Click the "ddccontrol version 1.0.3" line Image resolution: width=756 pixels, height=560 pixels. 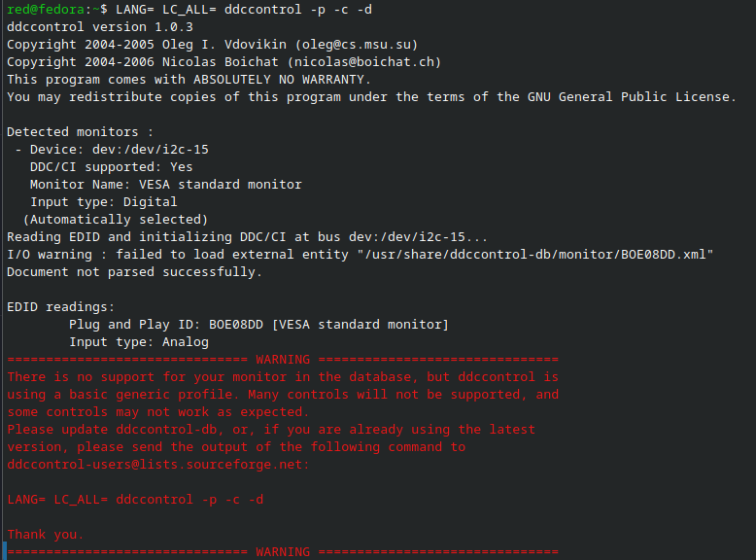[x=94, y=26]
